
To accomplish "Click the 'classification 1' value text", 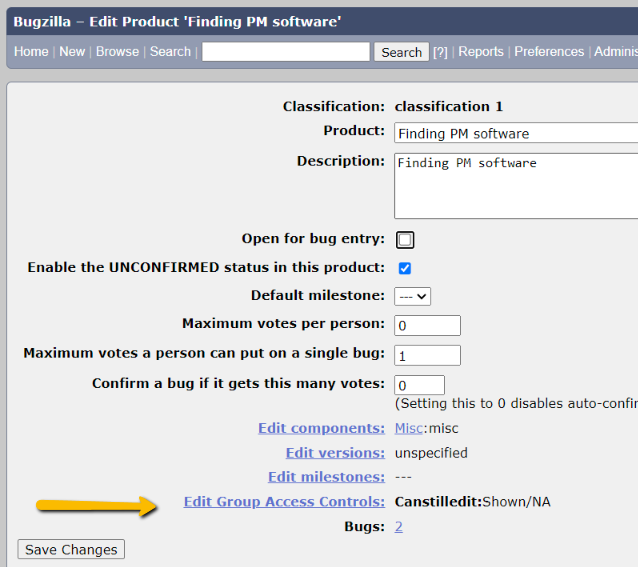I will [449, 107].
